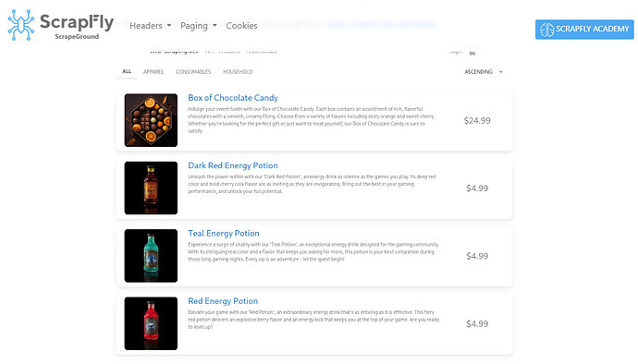Open the Scrapfly Academy button
This screenshot has height=364, width=638.
[584, 30]
